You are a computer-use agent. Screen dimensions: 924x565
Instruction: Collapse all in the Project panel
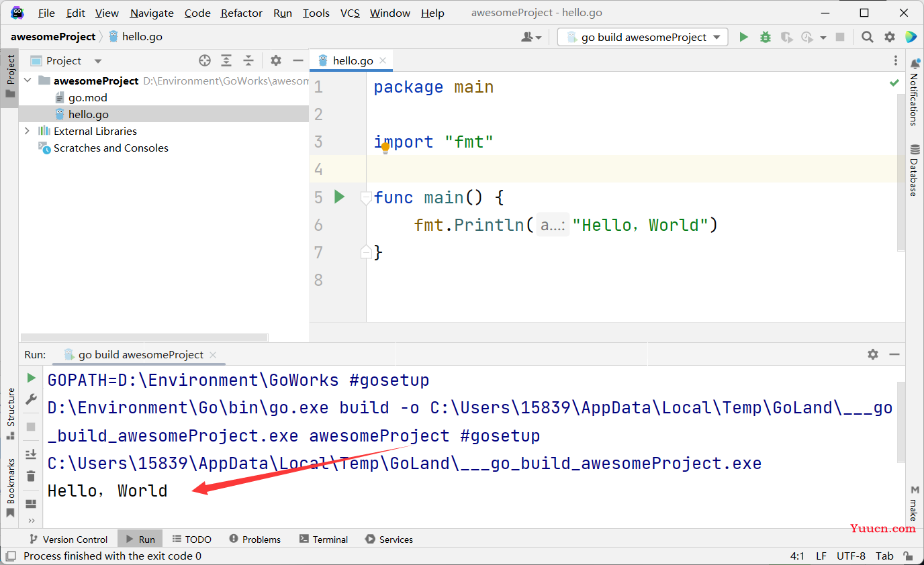[248, 60]
